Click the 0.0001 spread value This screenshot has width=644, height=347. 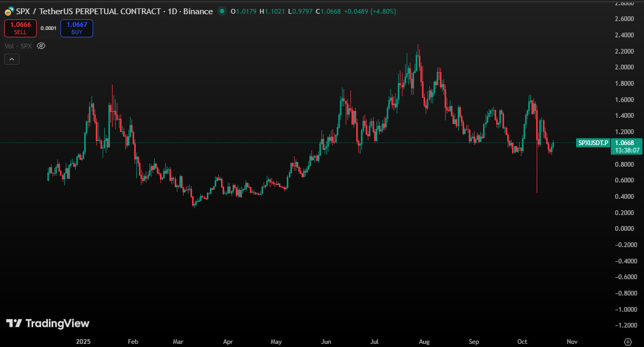[48, 28]
